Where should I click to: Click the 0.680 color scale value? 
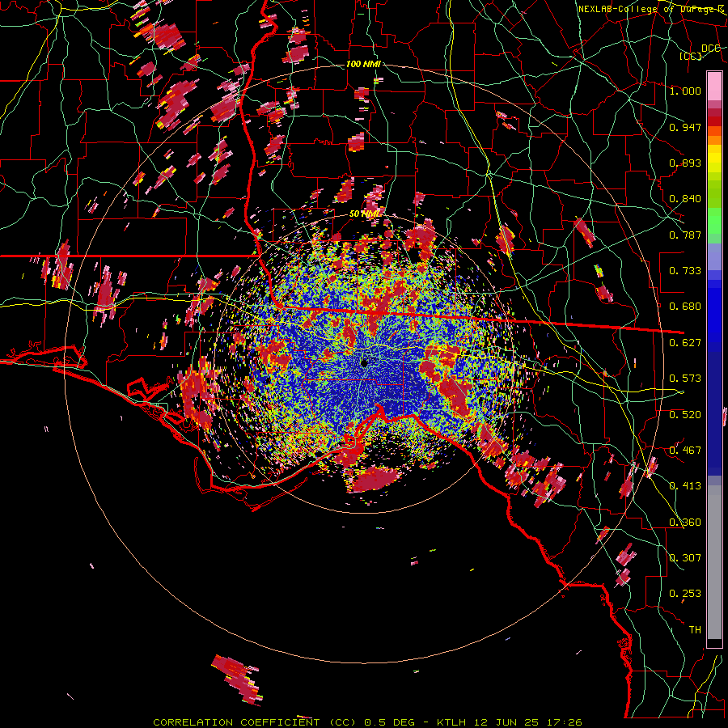point(685,307)
